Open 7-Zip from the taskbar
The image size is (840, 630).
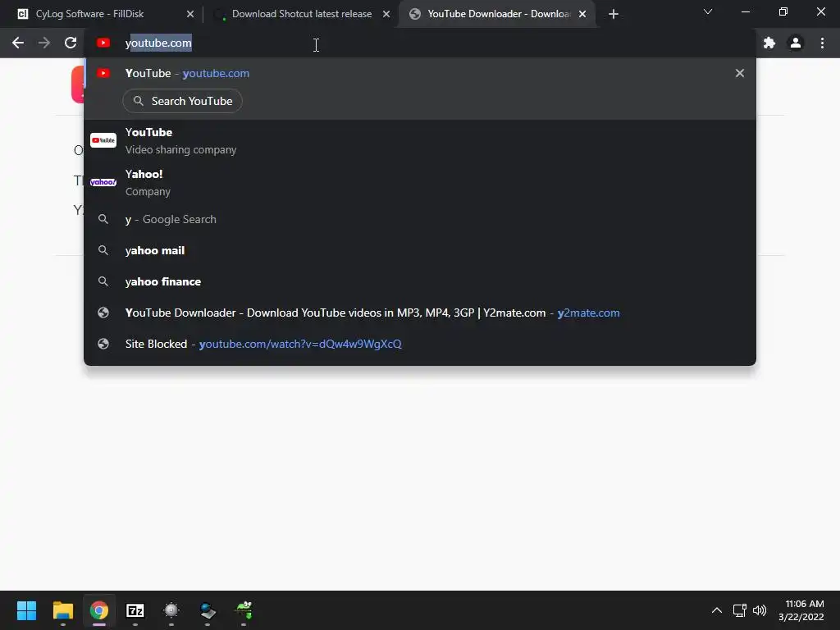tap(135, 610)
